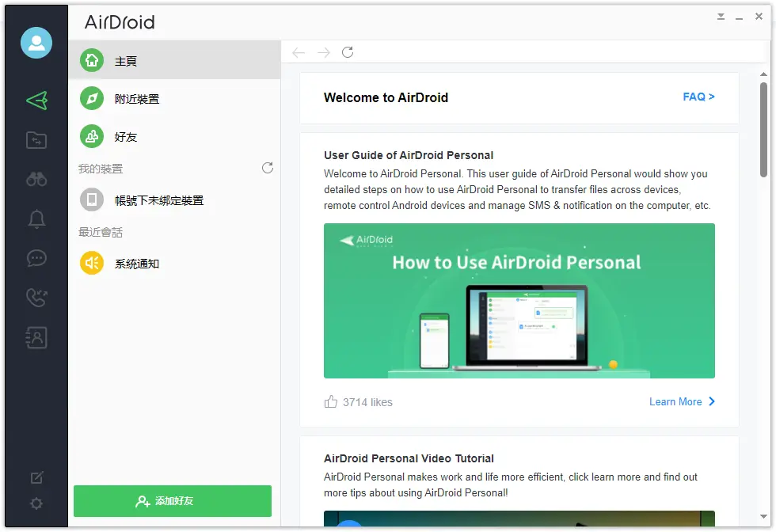Select the paper-plane transfer icon in sidebar
This screenshot has height=532, width=776.
pyautogui.click(x=36, y=101)
